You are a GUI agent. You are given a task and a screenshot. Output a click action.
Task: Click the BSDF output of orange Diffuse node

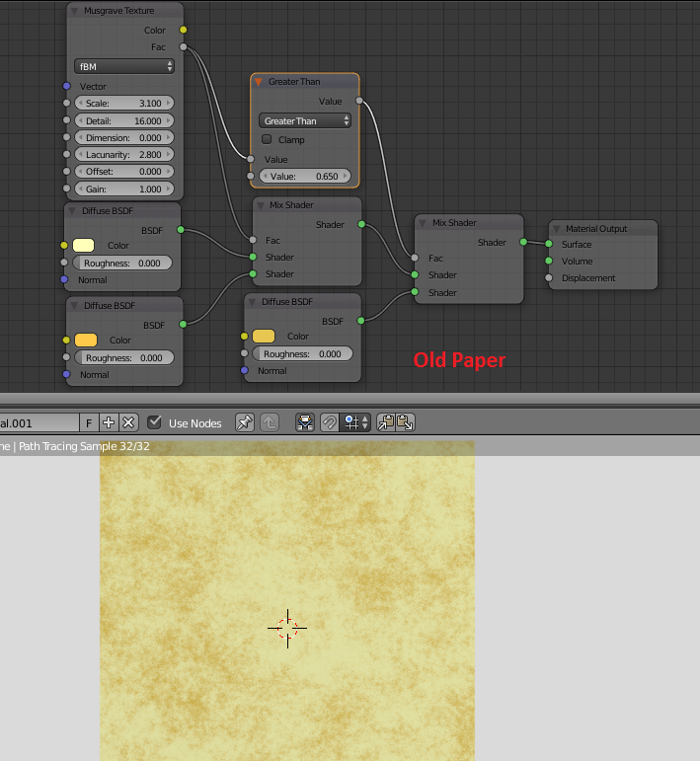tap(183, 324)
